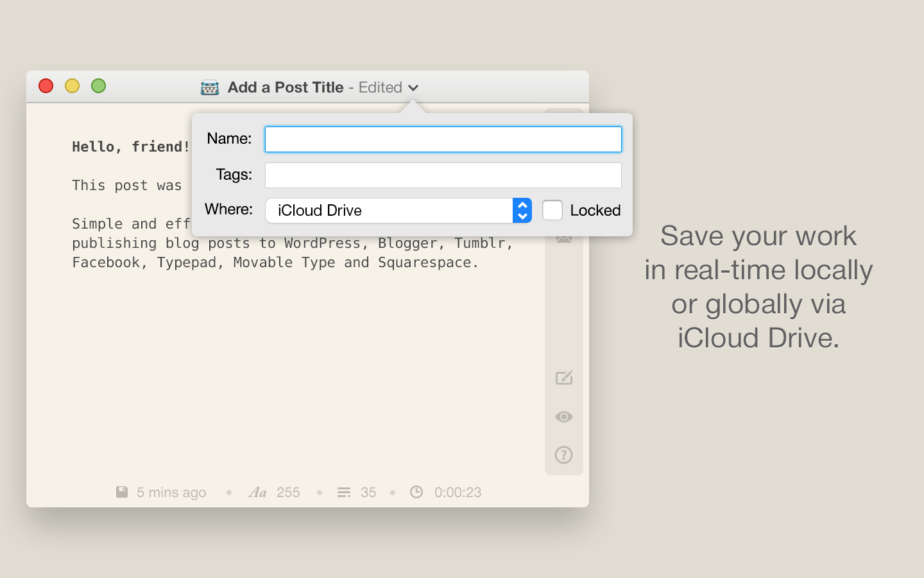
Task: Click the Tags text field
Action: pyautogui.click(x=443, y=175)
